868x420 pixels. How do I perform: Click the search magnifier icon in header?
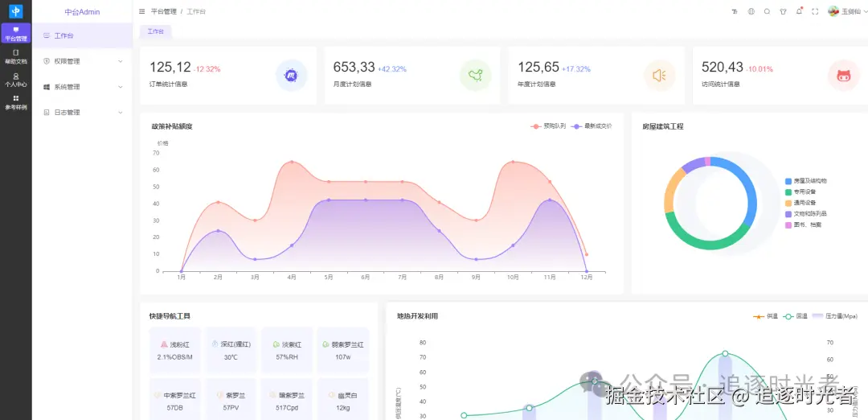pyautogui.click(x=767, y=11)
